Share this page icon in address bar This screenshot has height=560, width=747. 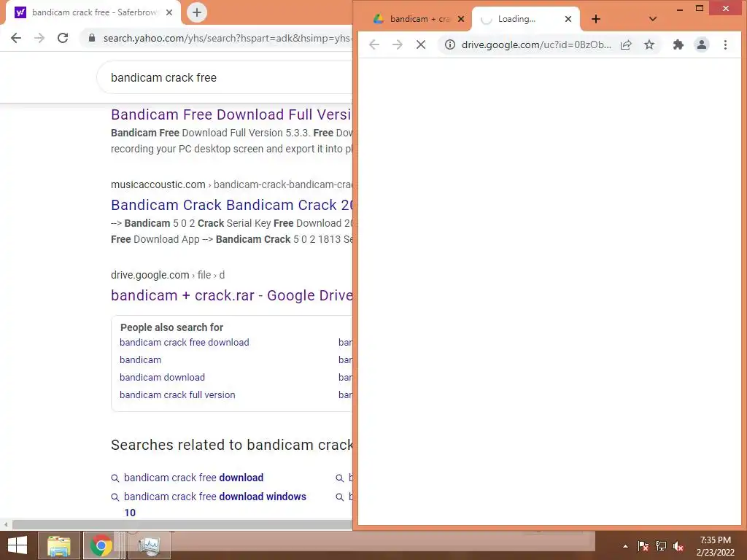626,44
